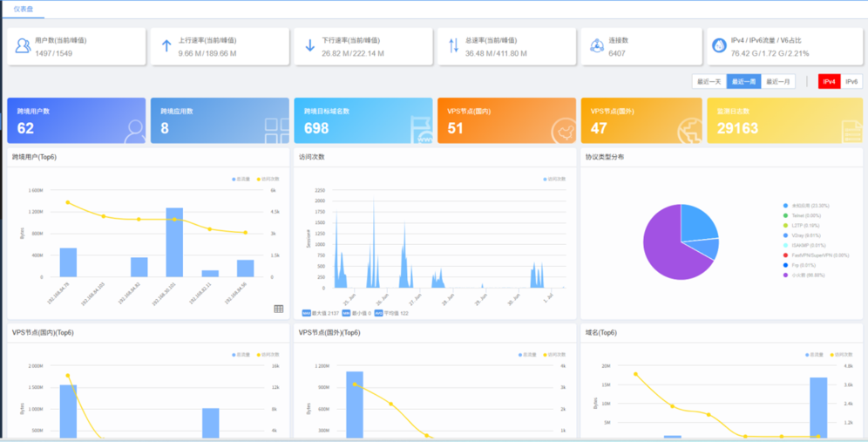Click the AVG badge under 访问次数 chart
Viewport: 868px width, 442px height.
click(378, 313)
